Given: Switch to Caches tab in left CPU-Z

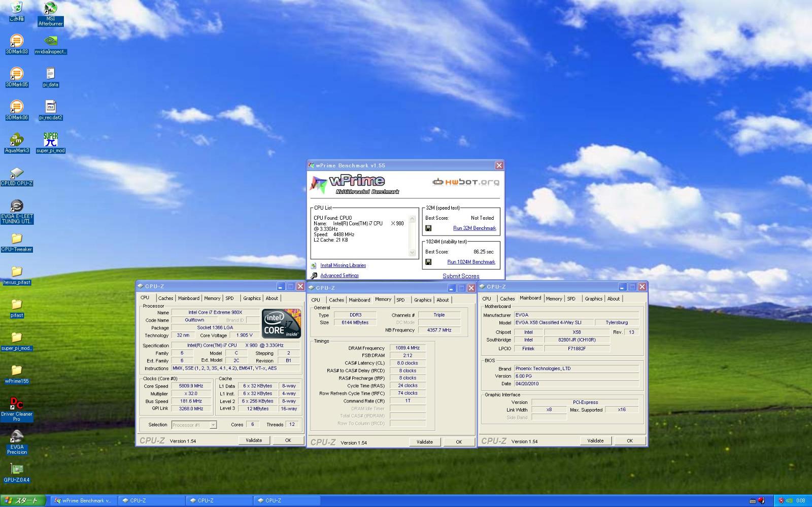Looking at the screenshot, I should [165, 298].
